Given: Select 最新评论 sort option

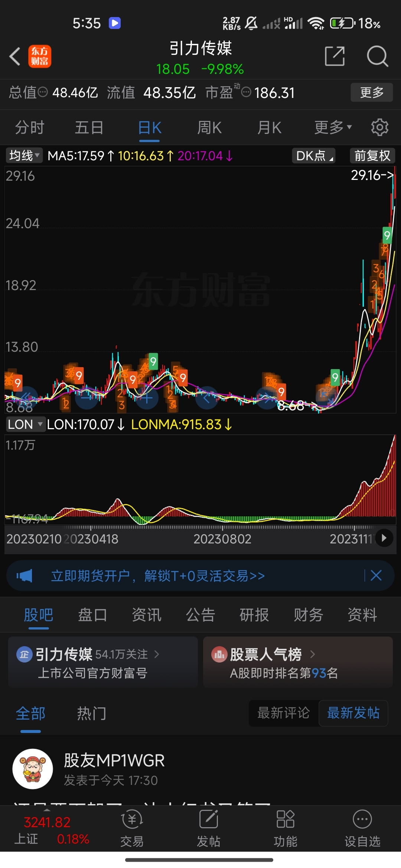Looking at the screenshot, I should click(284, 713).
